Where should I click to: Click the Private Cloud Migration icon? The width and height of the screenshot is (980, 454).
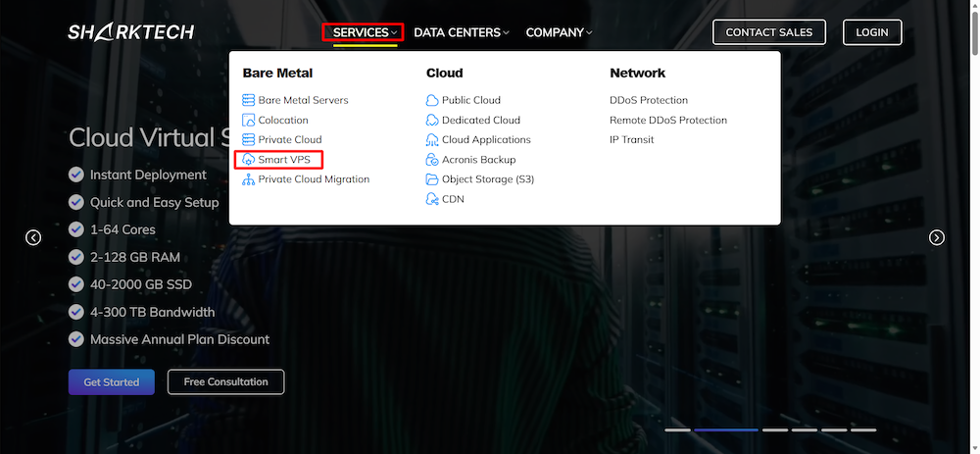click(x=249, y=179)
